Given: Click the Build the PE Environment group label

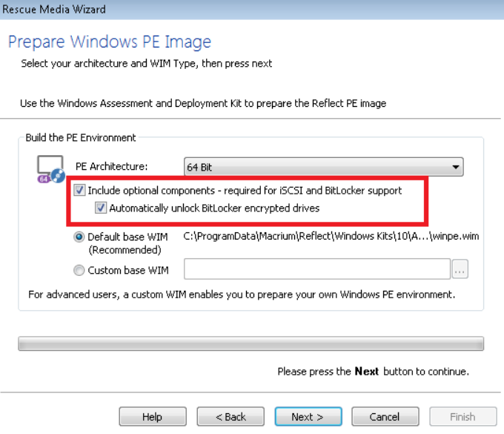Looking at the screenshot, I should click(x=80, y=137).
